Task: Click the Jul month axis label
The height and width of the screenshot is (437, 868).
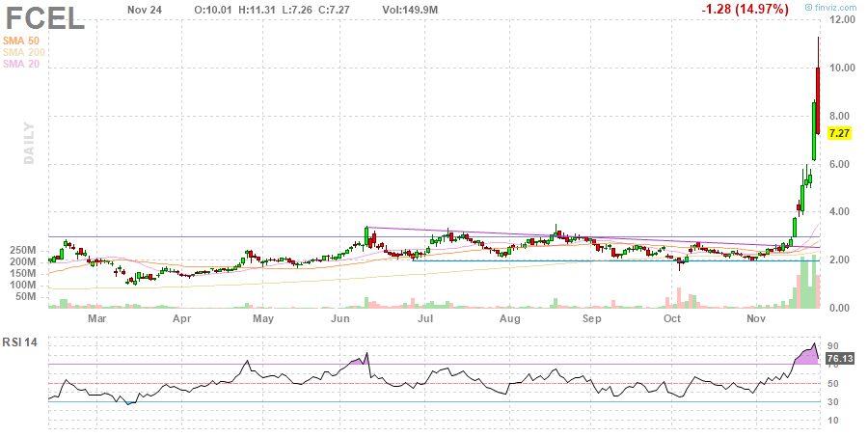Action: tap(425, 318)
